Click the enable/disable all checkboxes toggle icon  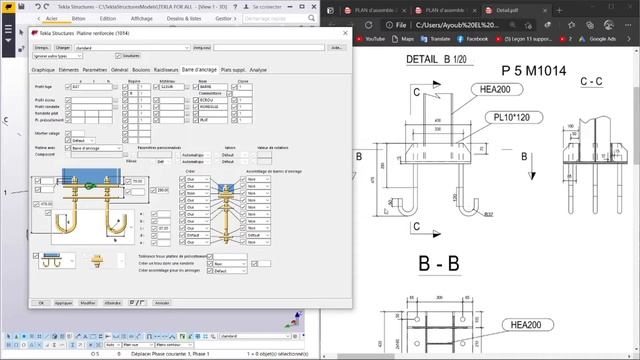[137, 302]
